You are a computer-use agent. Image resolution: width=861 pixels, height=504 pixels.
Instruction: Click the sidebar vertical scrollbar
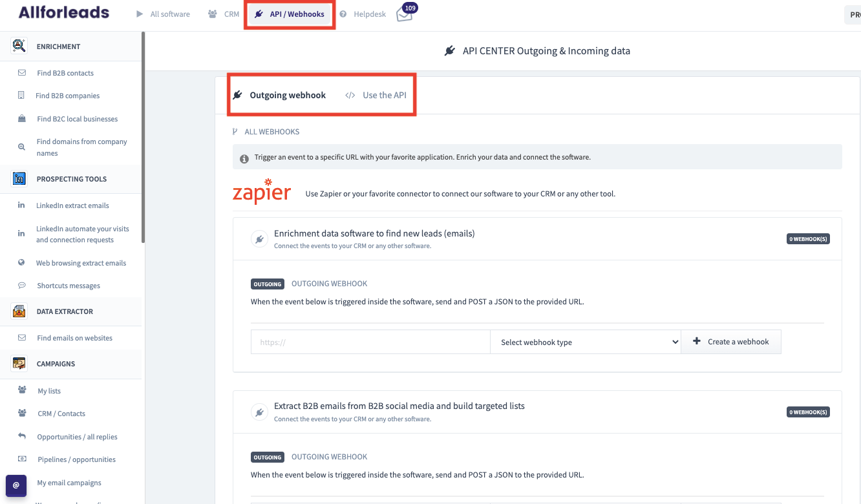(143, 138)
